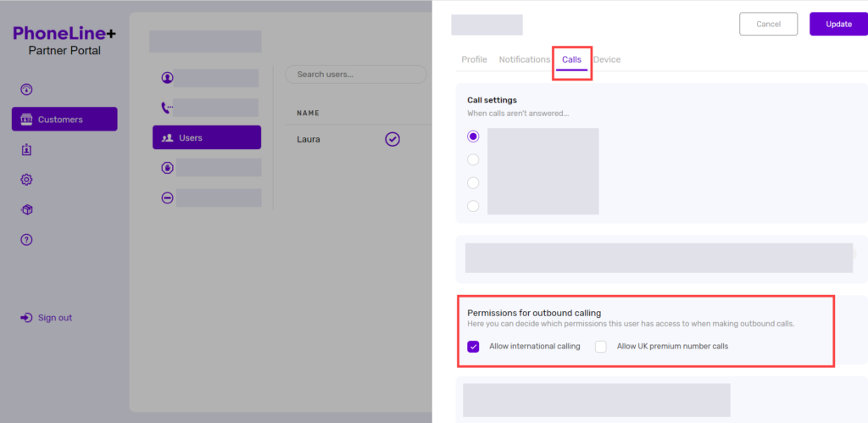Disable Allow international calling checkbox

473,347
